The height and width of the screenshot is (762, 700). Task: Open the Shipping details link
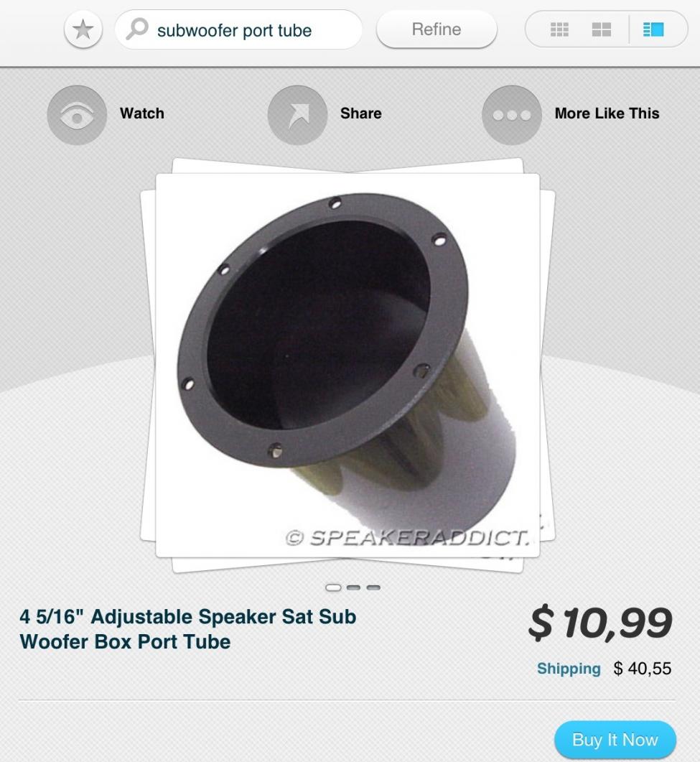pyautogui.click(x=569, y=669)
